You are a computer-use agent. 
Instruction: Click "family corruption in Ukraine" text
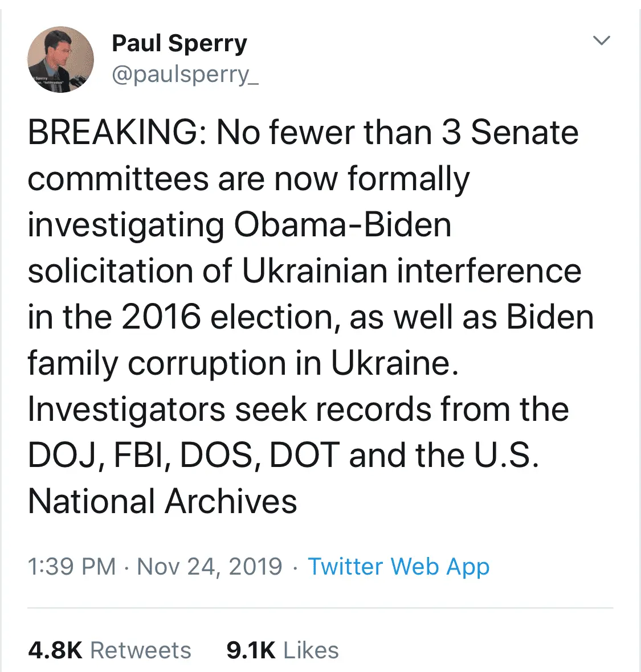tap(242, 363)
